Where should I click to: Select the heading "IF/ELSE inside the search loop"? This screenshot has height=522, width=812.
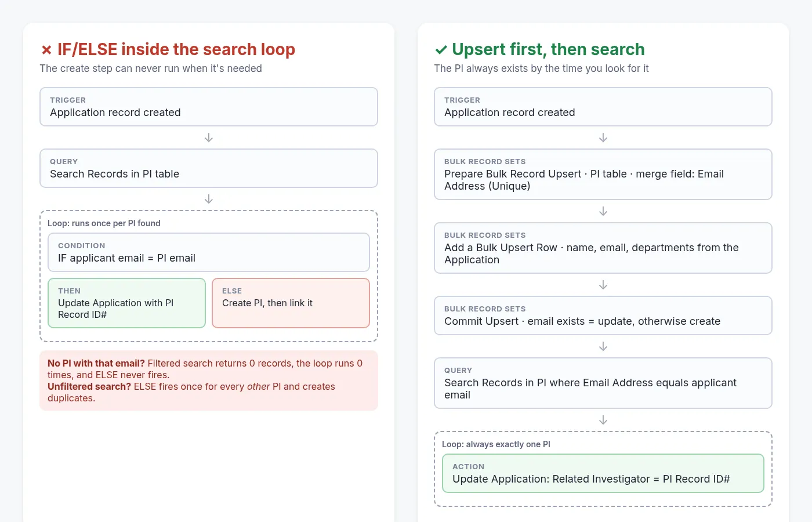tap(176, 49)
